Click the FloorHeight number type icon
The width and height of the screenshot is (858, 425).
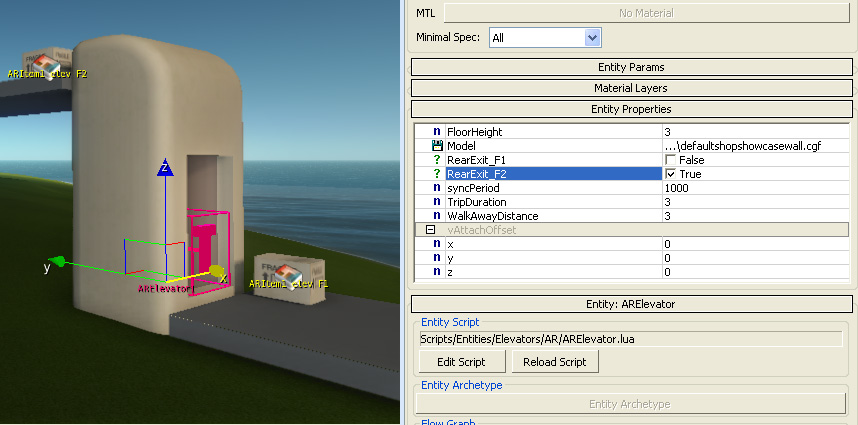coord(437,132)
